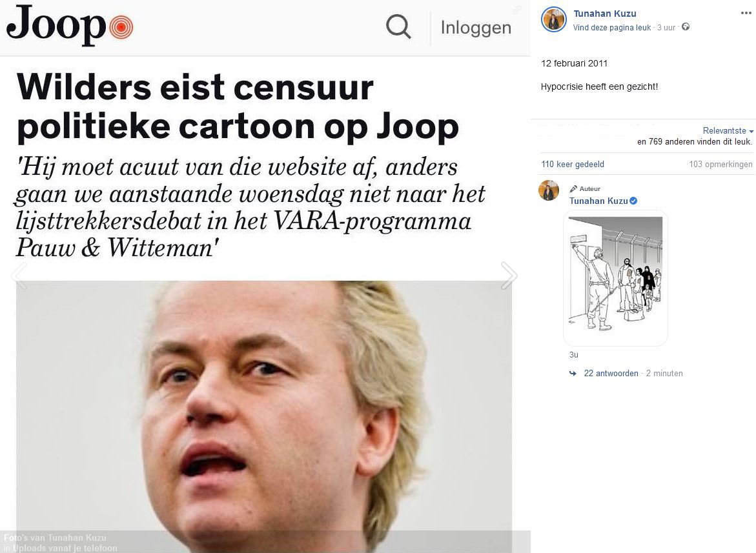
Task: Open the Joop logo homepage
Action: click(70, 26)
